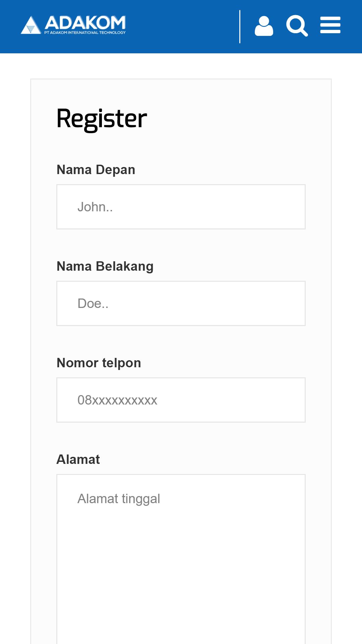
Task: Click the ADAKOM wordmark in header
Action: point(85,22)
